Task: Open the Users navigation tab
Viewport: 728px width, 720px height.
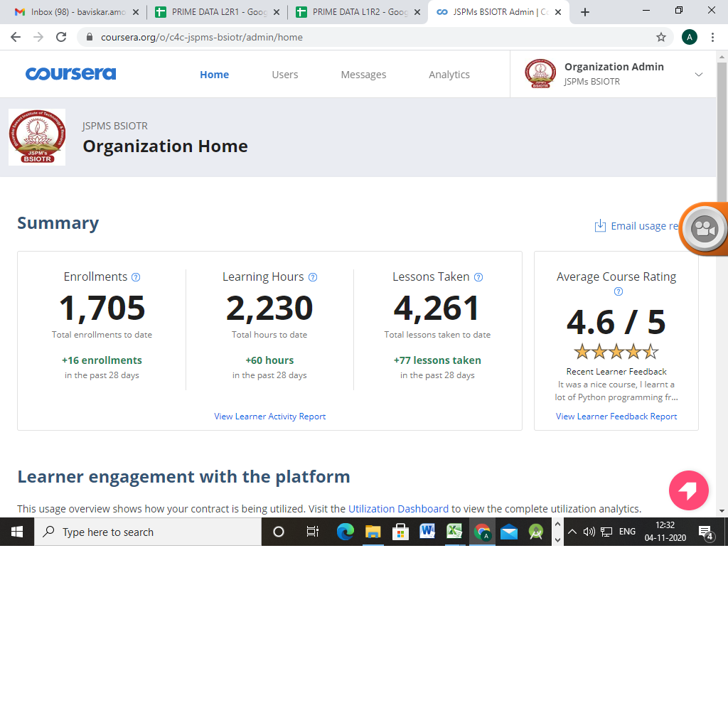Action: [284, 75]
